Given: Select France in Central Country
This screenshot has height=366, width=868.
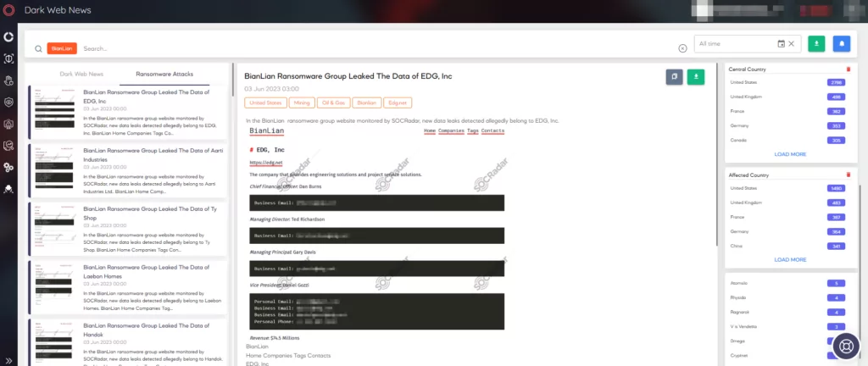Looking at the screenshot, I should [x=787, y=111].
